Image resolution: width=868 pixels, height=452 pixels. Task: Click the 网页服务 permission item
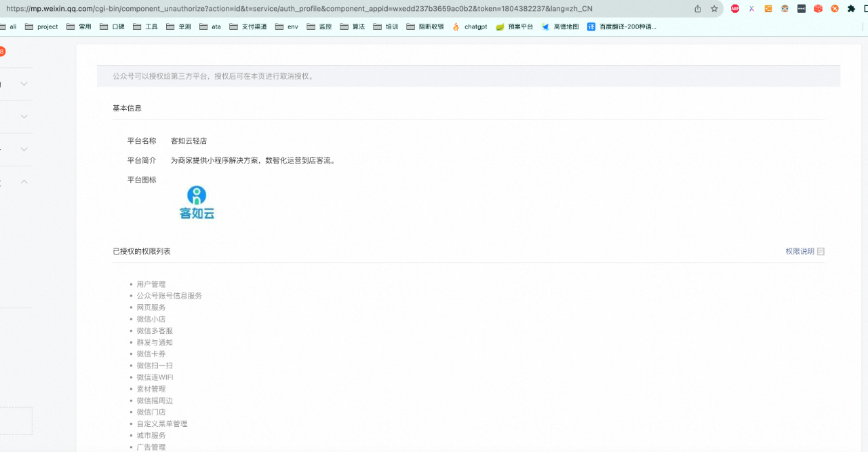[151, 307]
